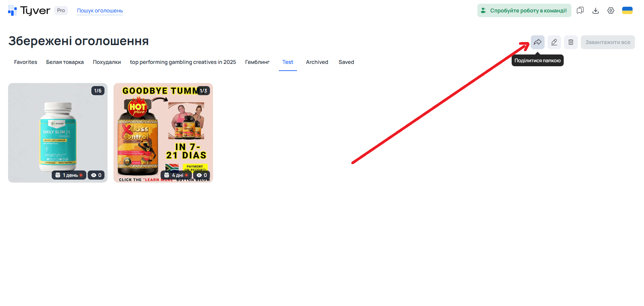Switch to Favorites tab
644x306 pixels.
26,62
